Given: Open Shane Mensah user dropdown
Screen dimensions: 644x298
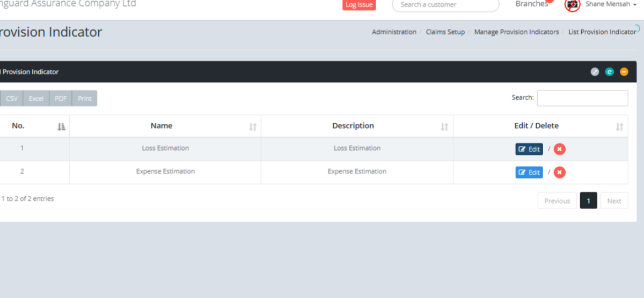Looking at the screenshot, I should (603, 5).
